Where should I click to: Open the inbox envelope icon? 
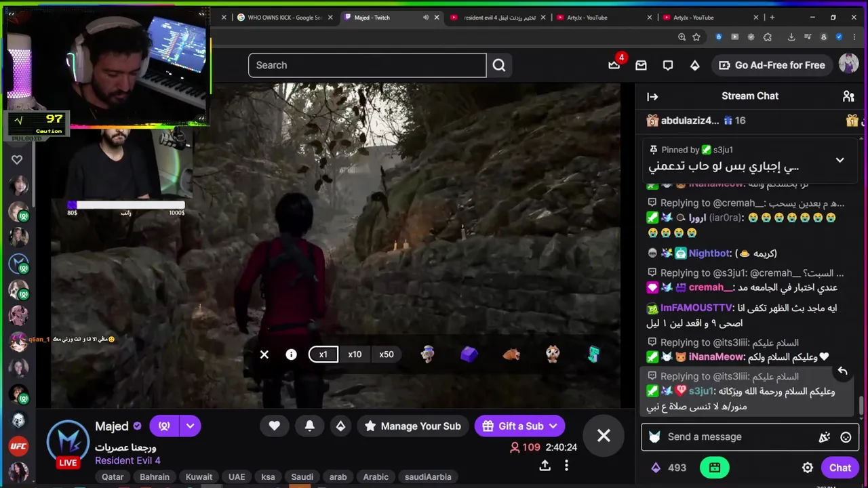pyautogui.click(x=641, y=65)
